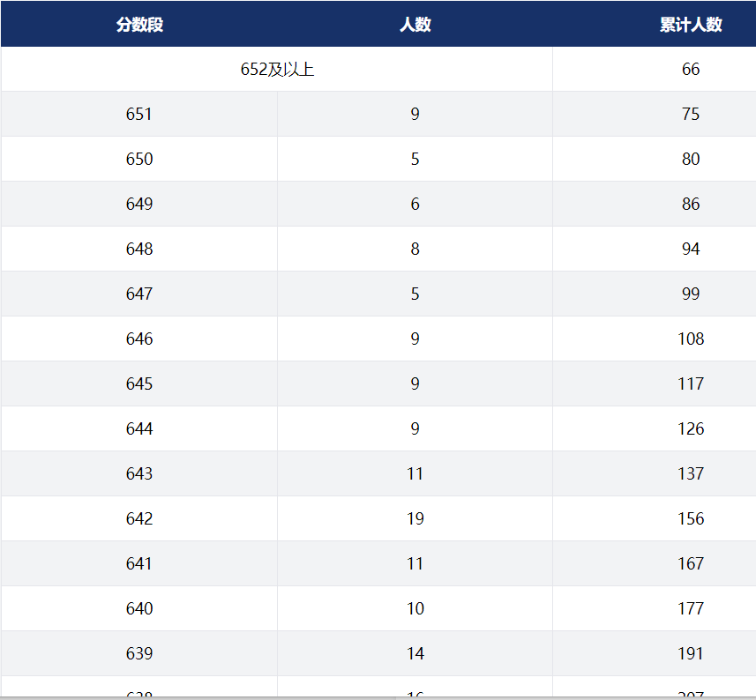756x700 pixels.
Task: Select the score 645 cell
Action: [139, 384]
